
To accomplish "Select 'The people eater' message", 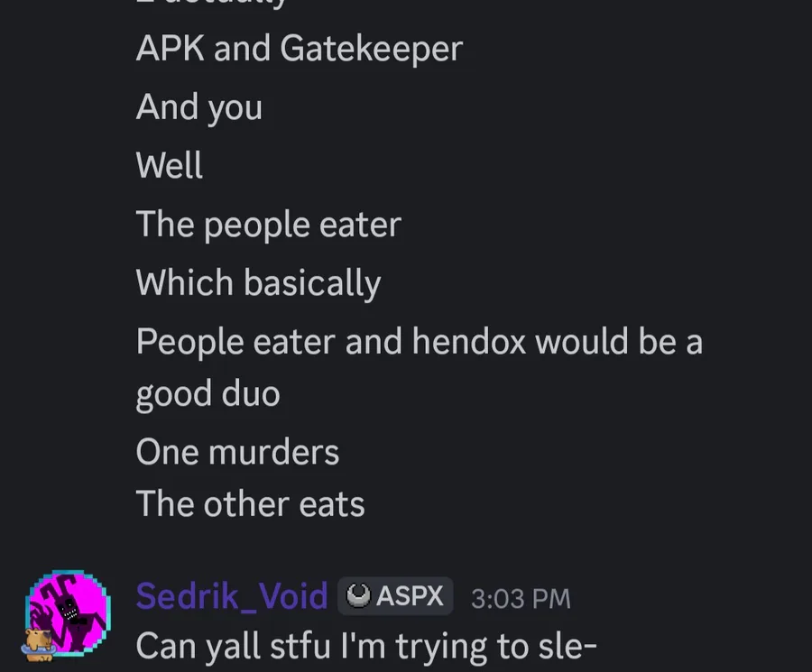I will (x=268, y=226).
